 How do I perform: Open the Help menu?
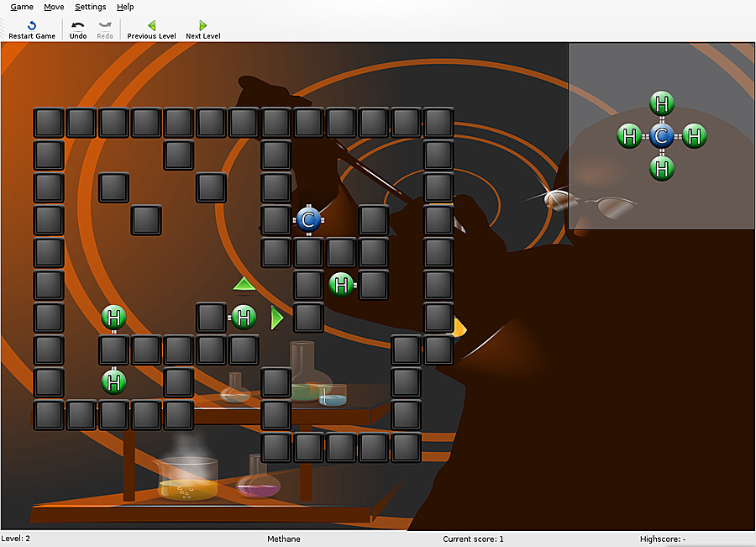[x=125, y=7]
